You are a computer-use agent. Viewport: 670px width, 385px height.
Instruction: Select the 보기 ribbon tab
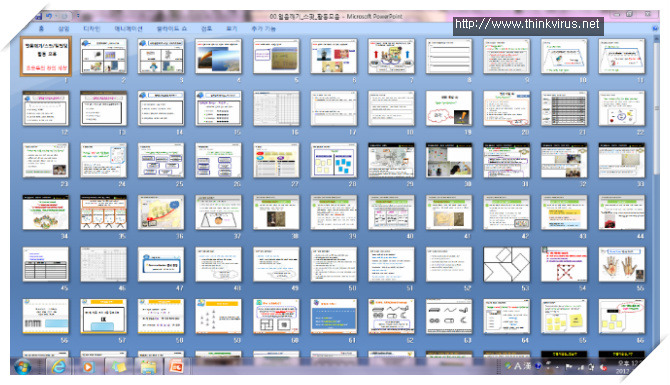point(232,29)
